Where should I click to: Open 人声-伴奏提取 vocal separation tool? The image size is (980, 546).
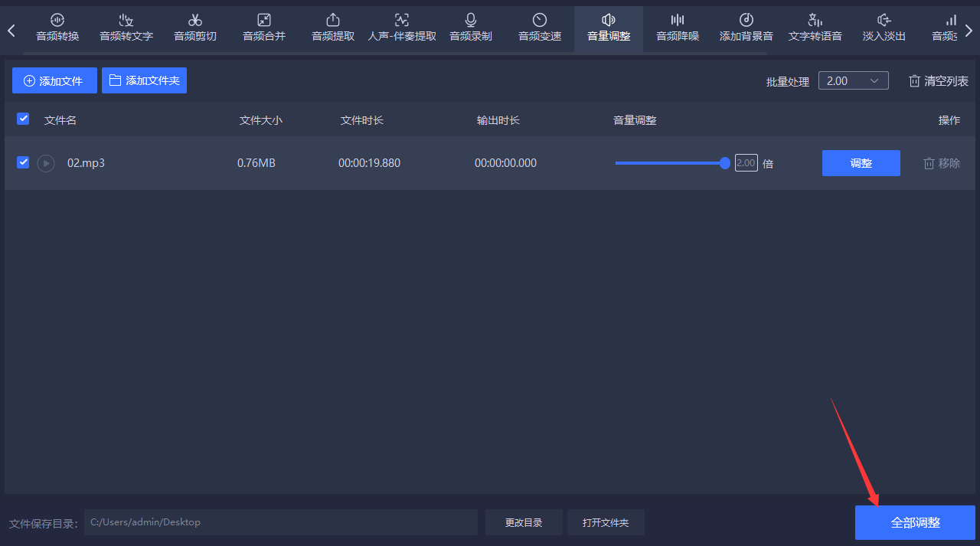tap(402, 28)
